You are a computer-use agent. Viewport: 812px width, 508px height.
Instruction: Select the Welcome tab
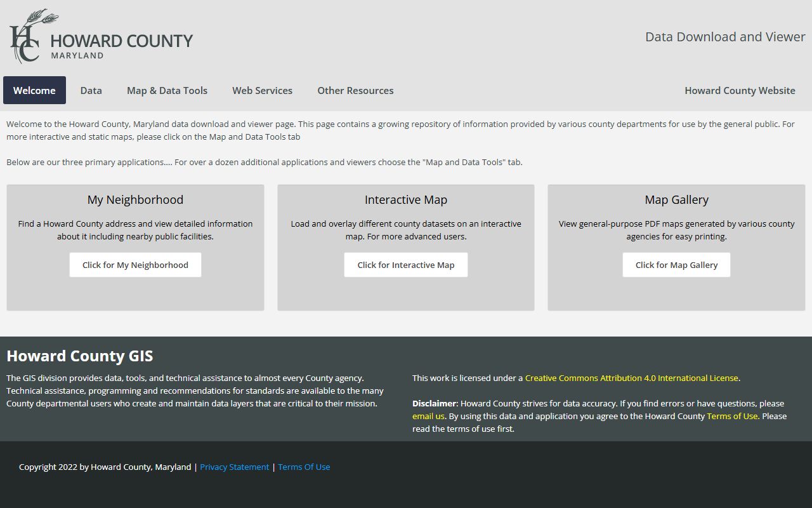pyautogui.click(x=34, y=90)
